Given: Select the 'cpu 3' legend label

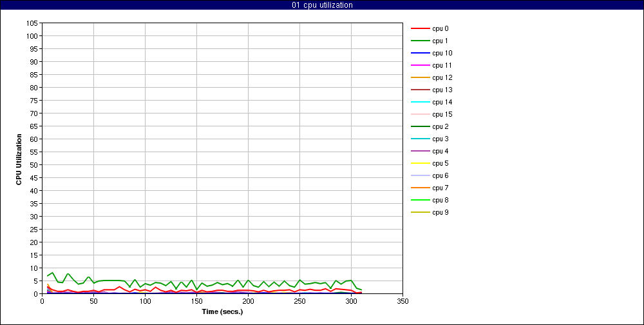Looking at the screenshot, I should click(440, 139).
